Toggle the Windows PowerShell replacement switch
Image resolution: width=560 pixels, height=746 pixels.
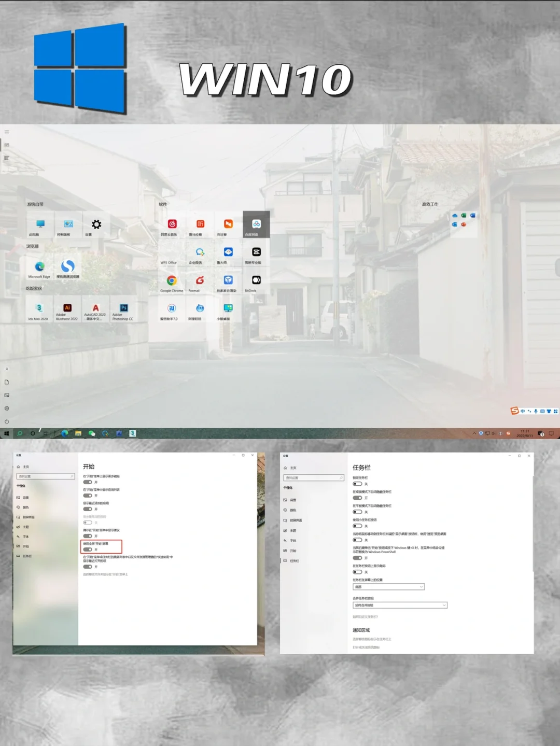pyautogui.click(x=357, y=558)
